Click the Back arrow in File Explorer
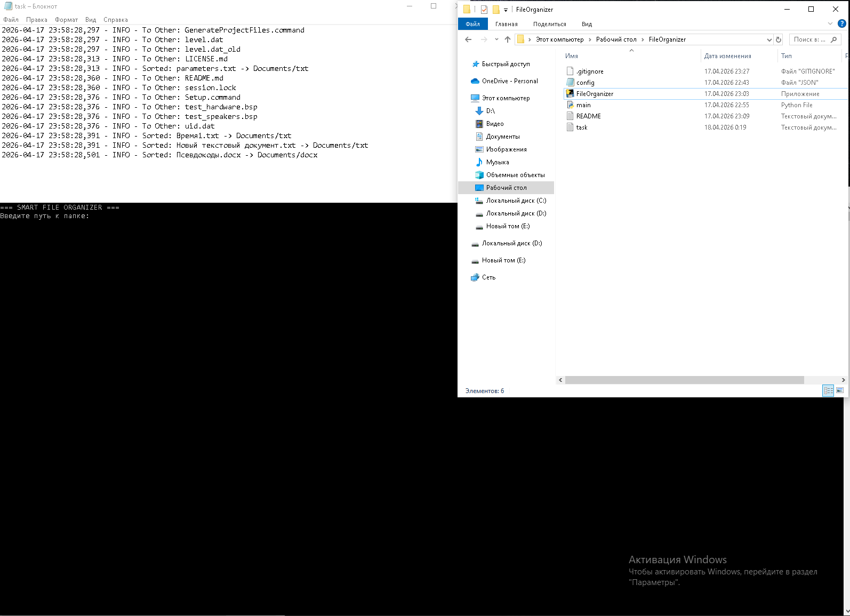Image resolution: width=850 pixels, height=616 pixels. click(468, 39)
